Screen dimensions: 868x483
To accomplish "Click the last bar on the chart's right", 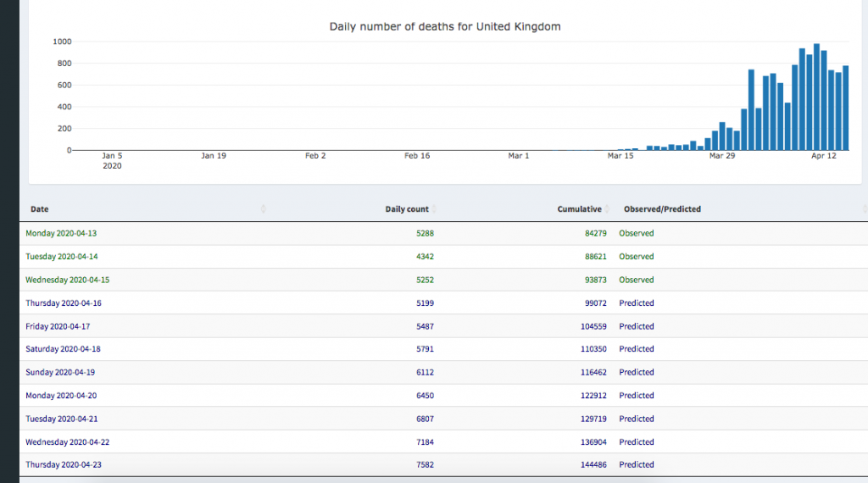I will [x=845, y=108].
